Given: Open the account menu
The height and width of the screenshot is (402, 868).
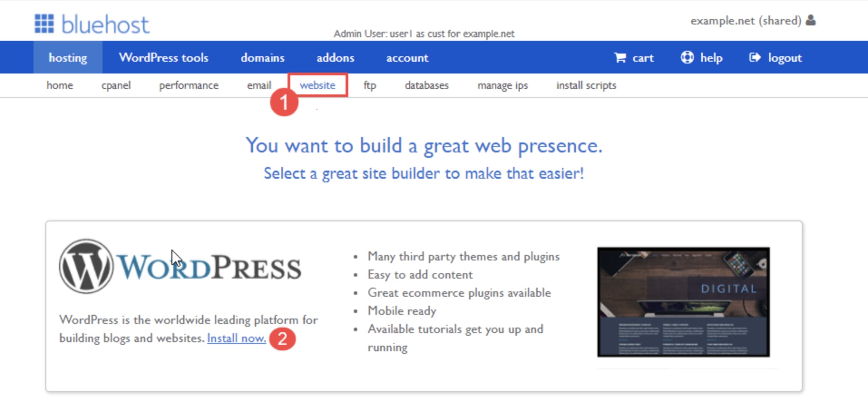Looking at the screenshot, I should click(407, 58).
